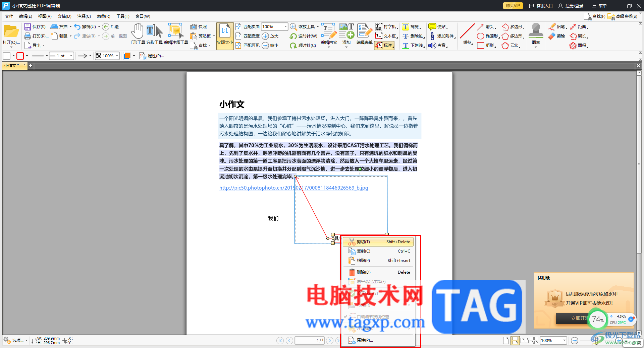This screenshot has width=644, height=348.
Task: Click the 匹配宽度 fit width icon
Action: 238,36
